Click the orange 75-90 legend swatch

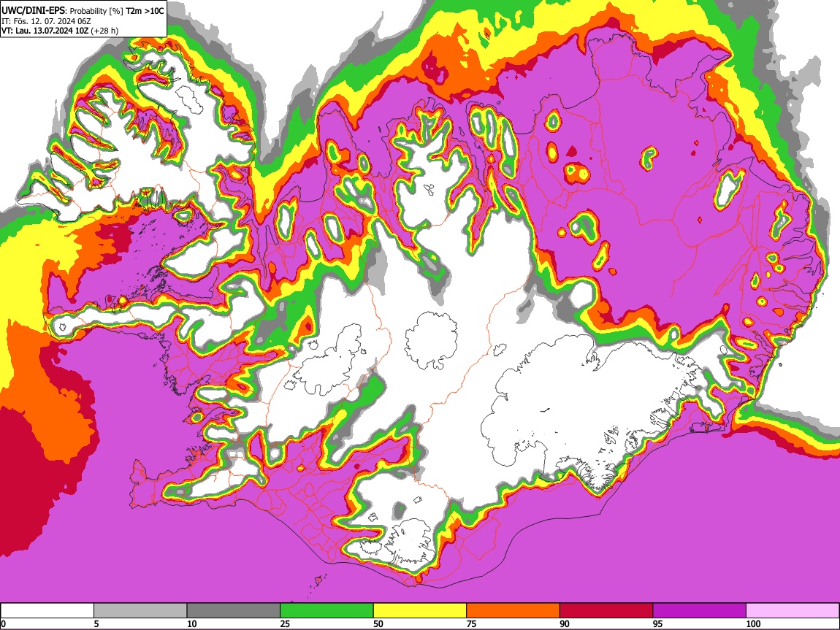[513, 611]
